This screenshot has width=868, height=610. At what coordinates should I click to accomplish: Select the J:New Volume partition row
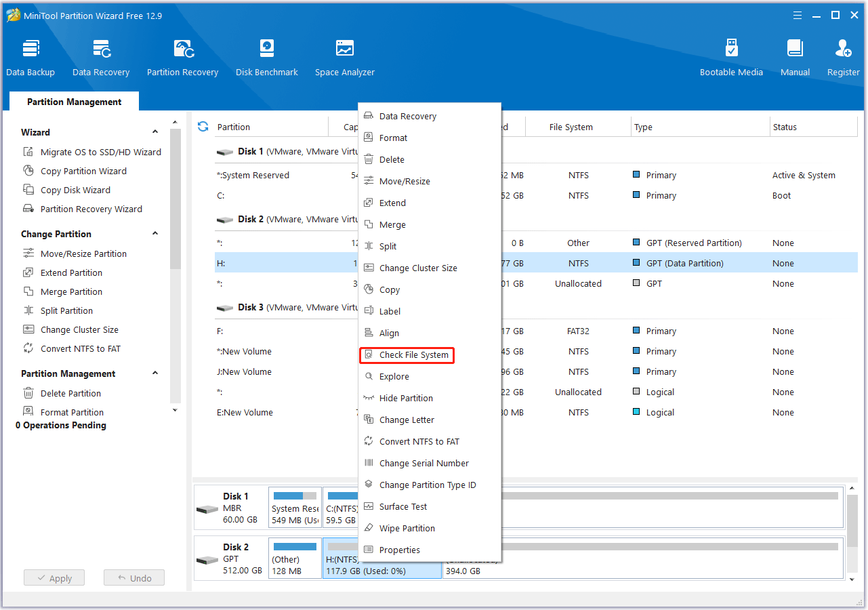click(536, 371)
